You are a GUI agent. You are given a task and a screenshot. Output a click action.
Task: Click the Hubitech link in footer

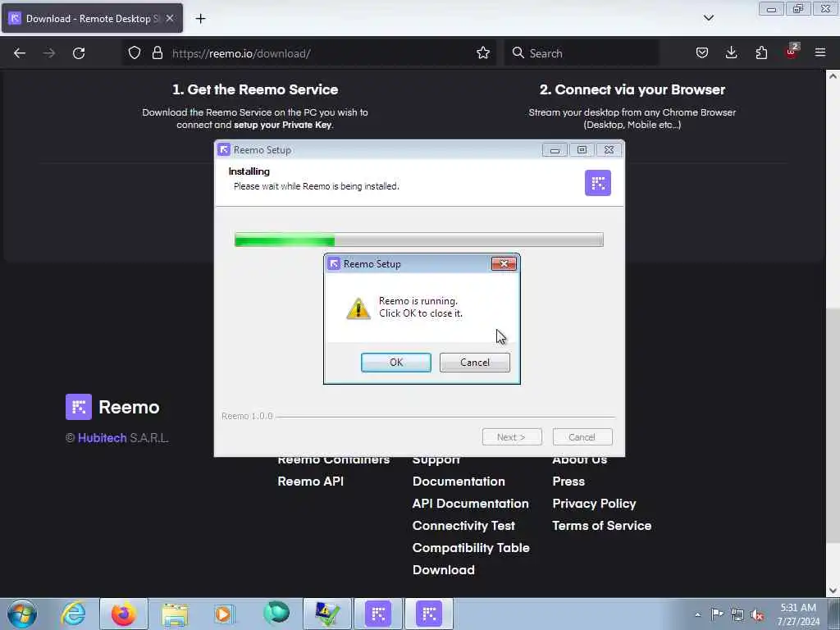103,438
